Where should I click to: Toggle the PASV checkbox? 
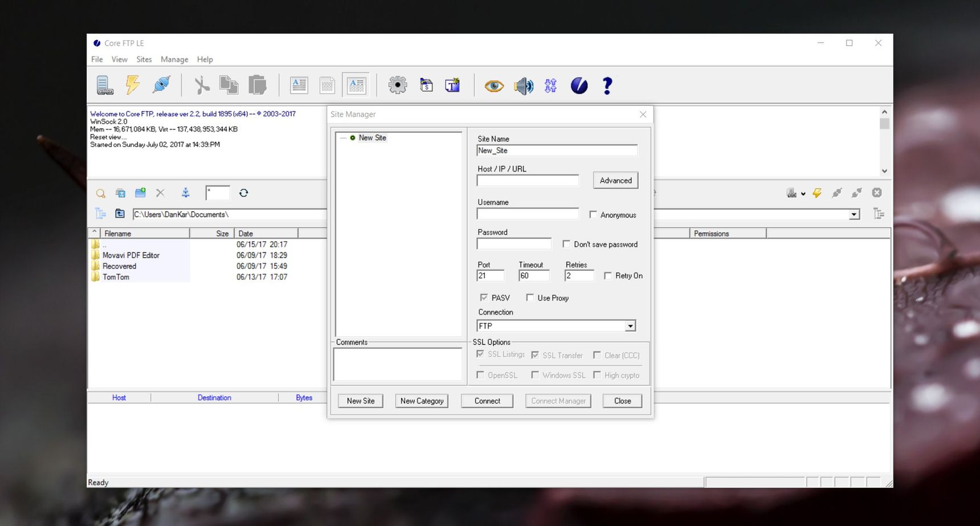(484, 297)
